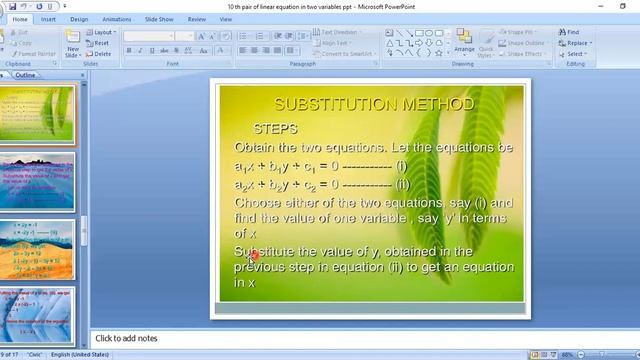Click the Bullets list icon
This screenshot has height=360, width=640.
pyautogui.click(x=244, y=36)
